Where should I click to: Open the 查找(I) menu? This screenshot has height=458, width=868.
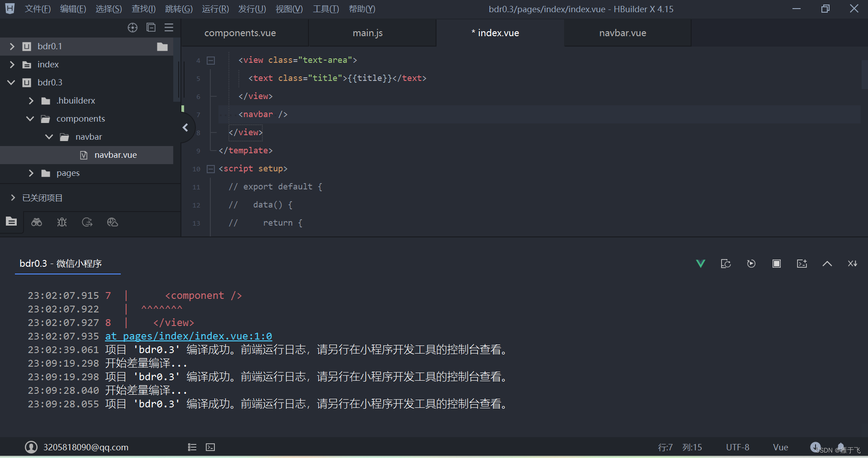tap(143, 9)
